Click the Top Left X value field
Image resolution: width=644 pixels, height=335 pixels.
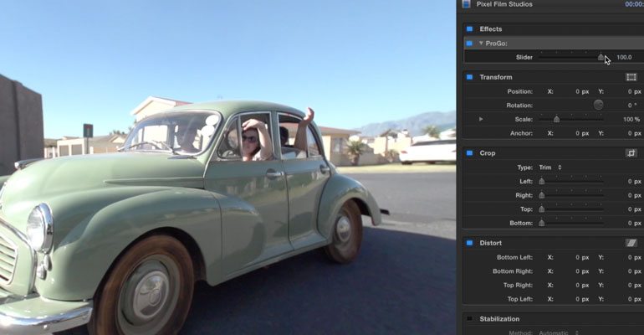coord(581,299)
